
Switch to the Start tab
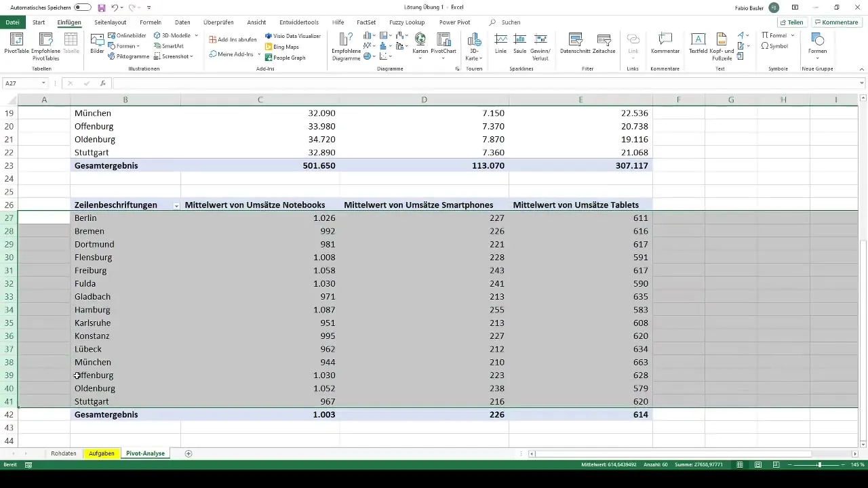(39, 22)
